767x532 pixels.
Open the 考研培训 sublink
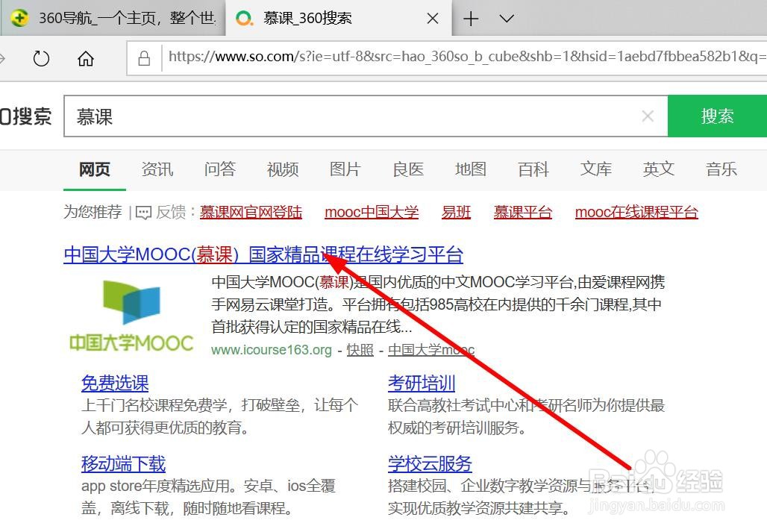(422, 383)
